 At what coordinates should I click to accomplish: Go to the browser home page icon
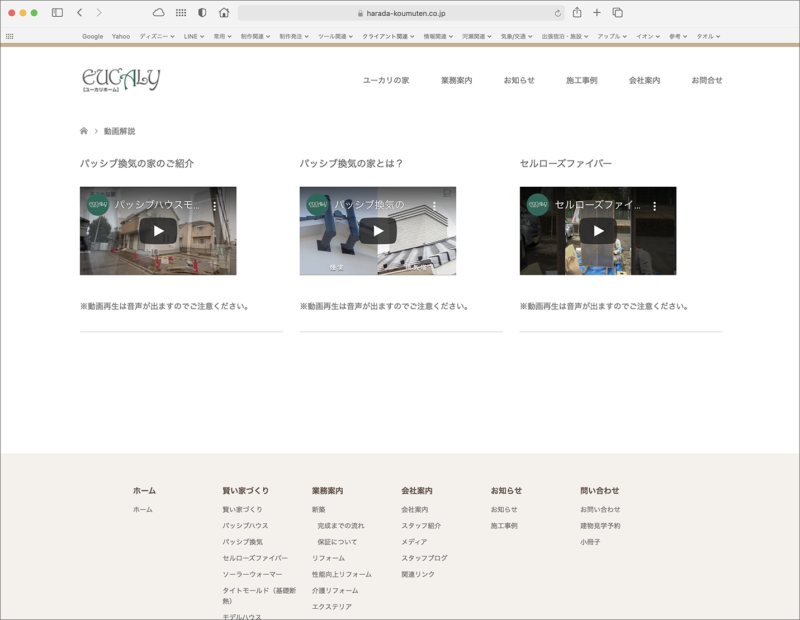click(x=223, y=13)
